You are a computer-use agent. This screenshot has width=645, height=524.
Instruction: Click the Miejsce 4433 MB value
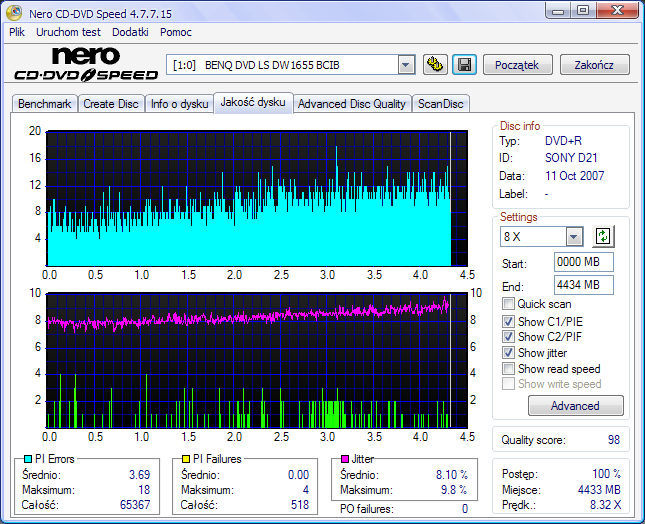(x=599, y=489)
